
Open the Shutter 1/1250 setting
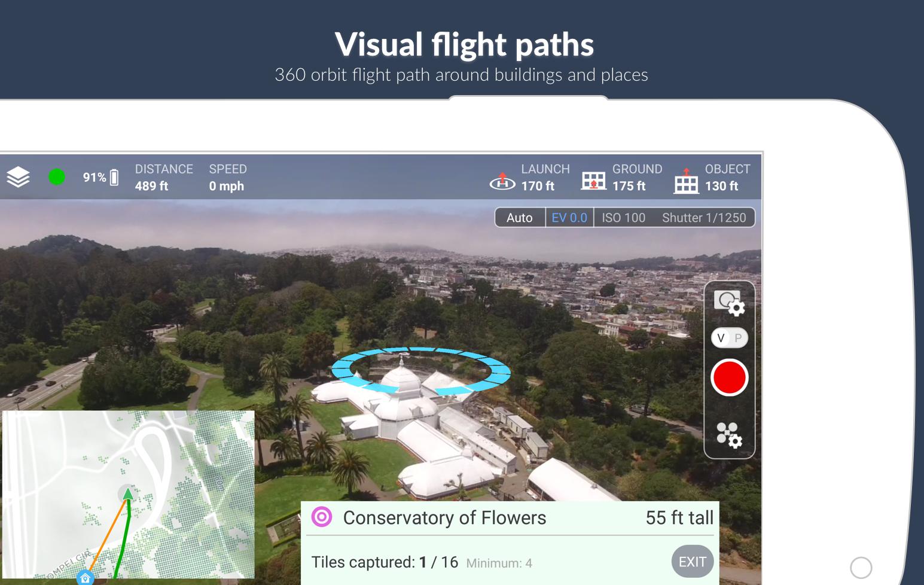tap(703, 218)
